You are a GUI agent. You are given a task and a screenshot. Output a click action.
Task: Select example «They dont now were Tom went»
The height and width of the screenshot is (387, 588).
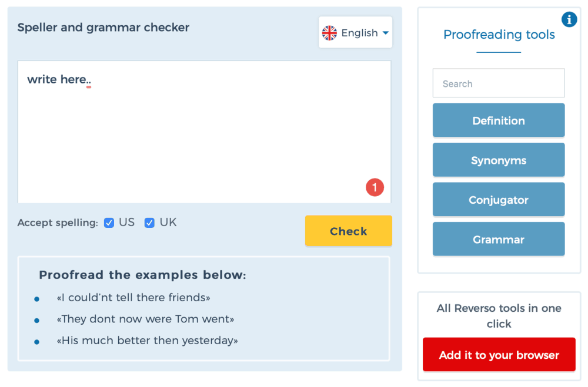tap(145, 319)
